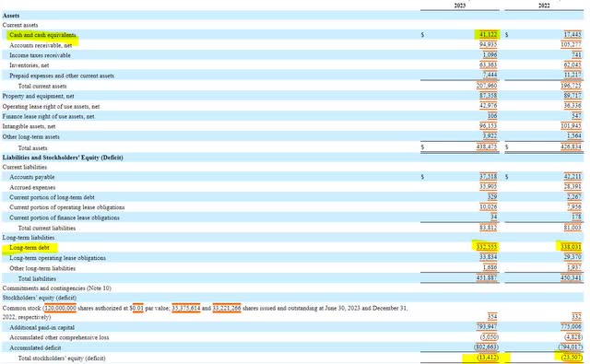Click the 2022 property and equipment value 89,717
Image resolution: width=590 pixels, height=364 pixels.
tap(572, 96)
